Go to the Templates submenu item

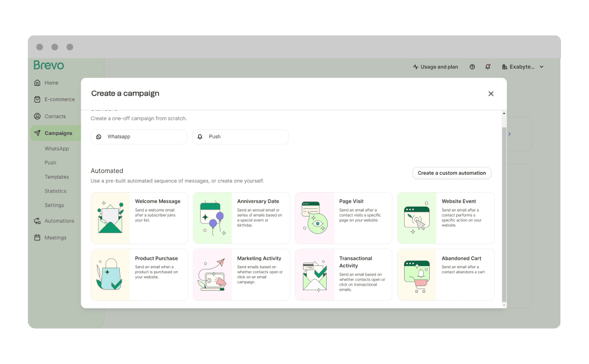57,177
